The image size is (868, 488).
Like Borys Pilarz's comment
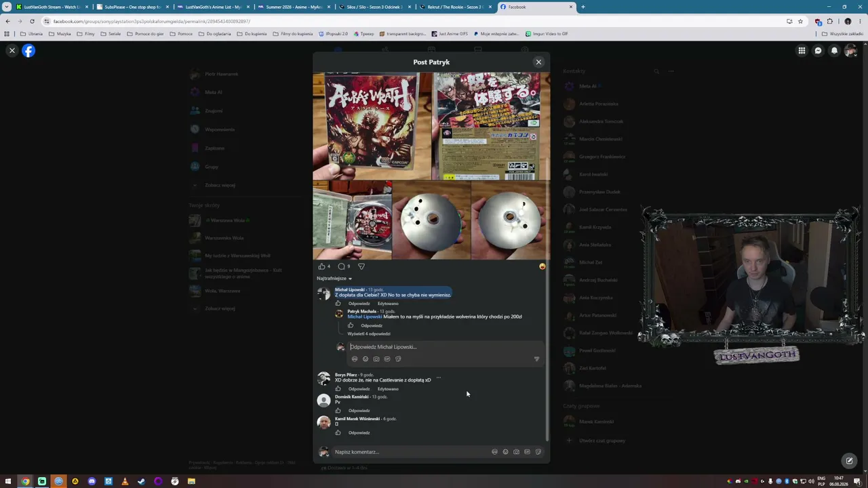338,389
